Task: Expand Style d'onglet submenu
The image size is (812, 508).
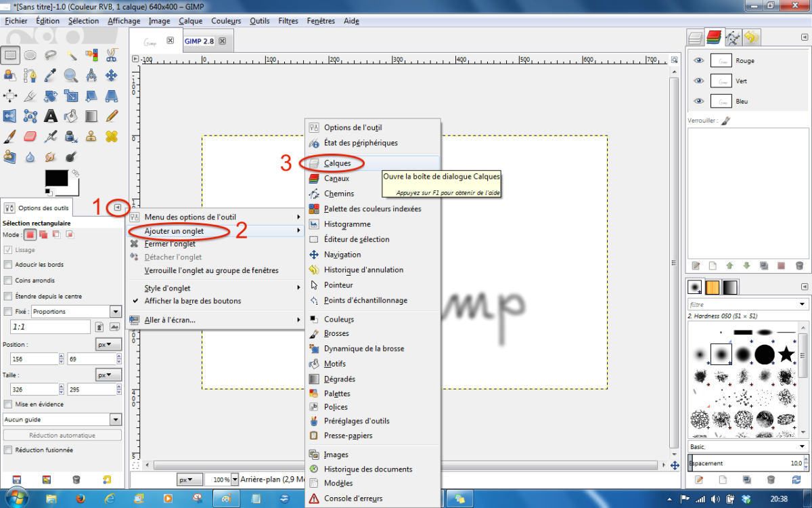Action: tap(217, 288)
